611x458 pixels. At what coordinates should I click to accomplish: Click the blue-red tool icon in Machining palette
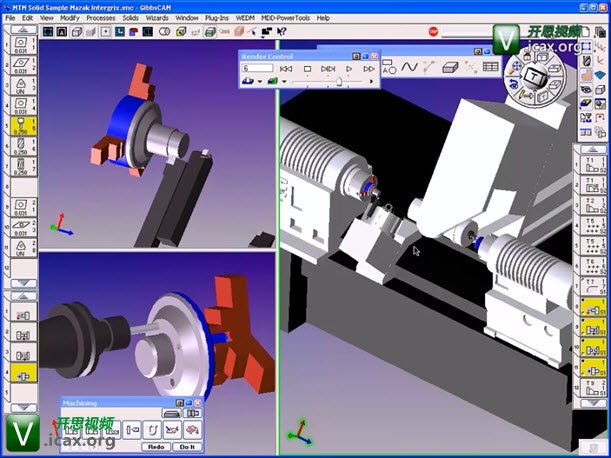tap(172, 430)
